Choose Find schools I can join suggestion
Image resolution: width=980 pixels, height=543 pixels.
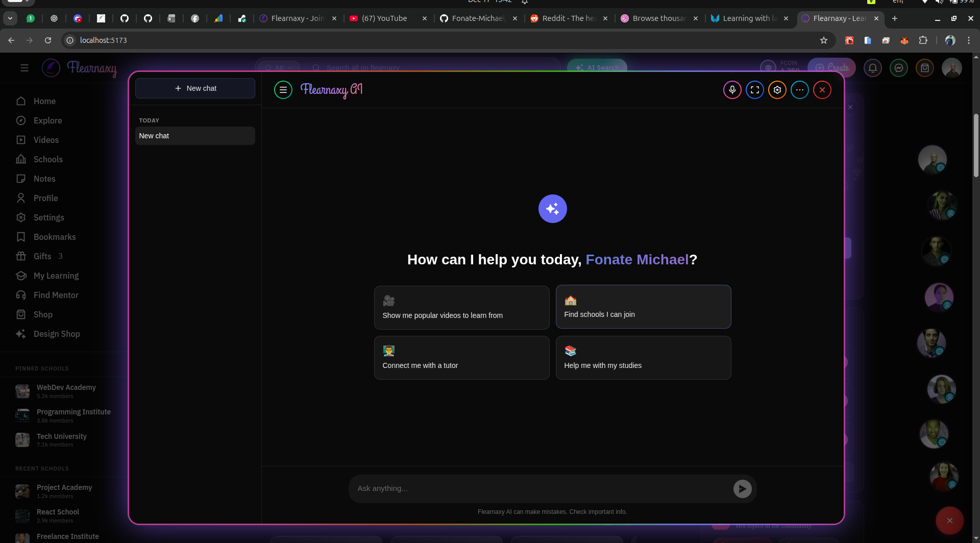643,307
